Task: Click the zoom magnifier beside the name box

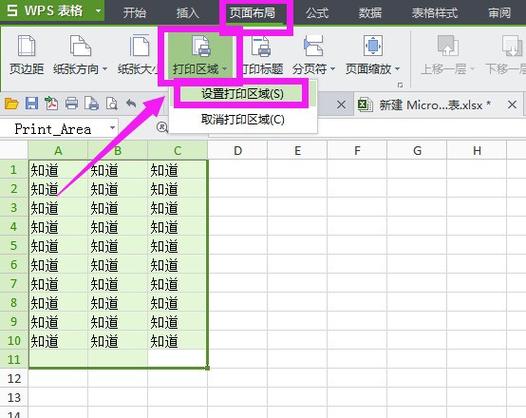Action: point(162,127)
